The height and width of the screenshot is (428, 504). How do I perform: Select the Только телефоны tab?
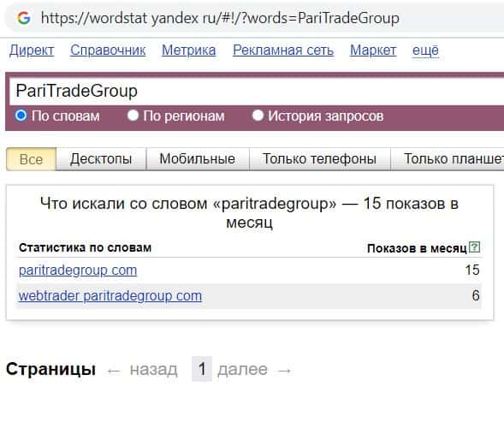pyautogui.click(x=319, y=159)
